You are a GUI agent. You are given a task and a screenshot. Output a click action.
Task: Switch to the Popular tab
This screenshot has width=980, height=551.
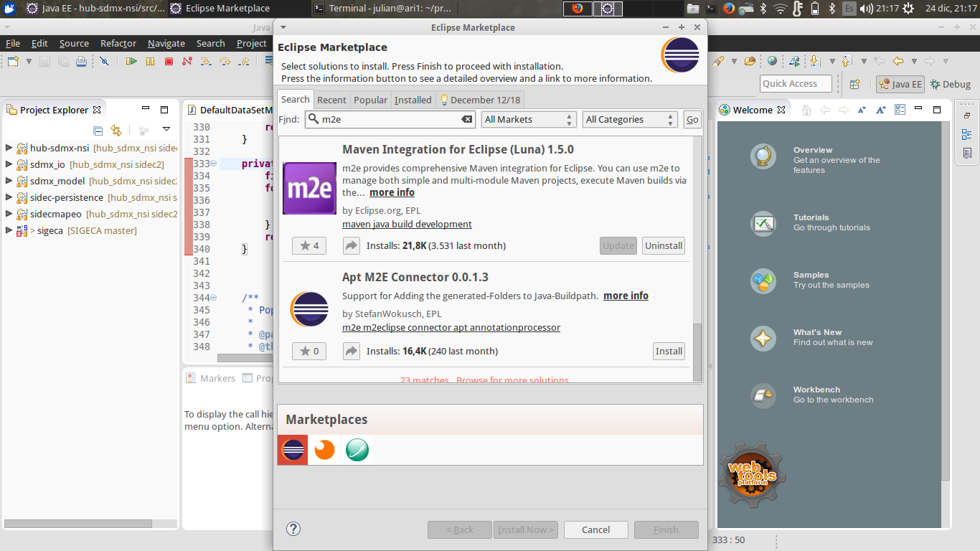coord(370,100)
